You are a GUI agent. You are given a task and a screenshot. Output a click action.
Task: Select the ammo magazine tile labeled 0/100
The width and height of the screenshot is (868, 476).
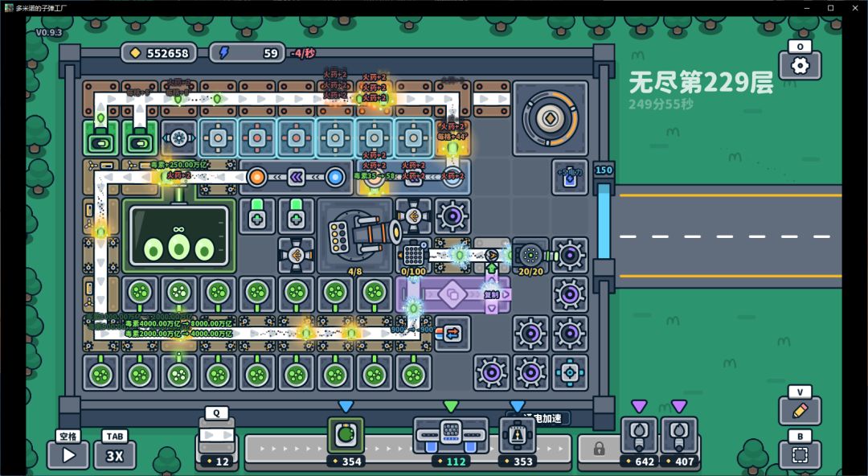414,255
